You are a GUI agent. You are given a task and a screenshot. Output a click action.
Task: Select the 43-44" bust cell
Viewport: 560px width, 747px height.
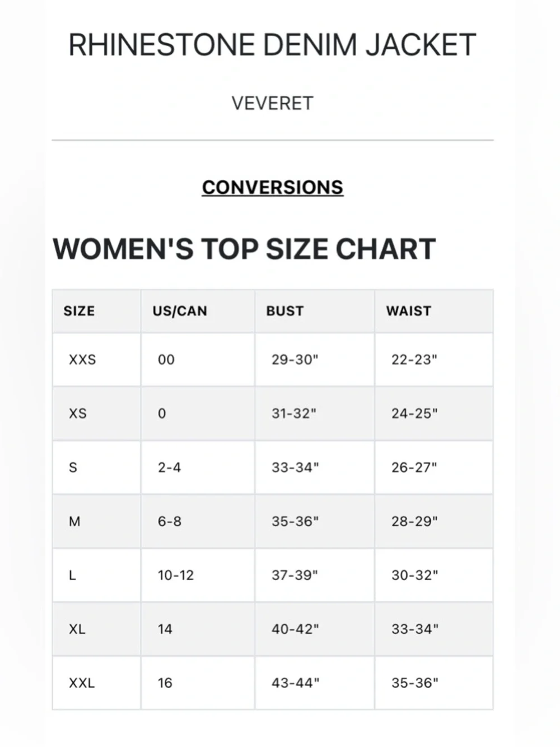point(315,683)
